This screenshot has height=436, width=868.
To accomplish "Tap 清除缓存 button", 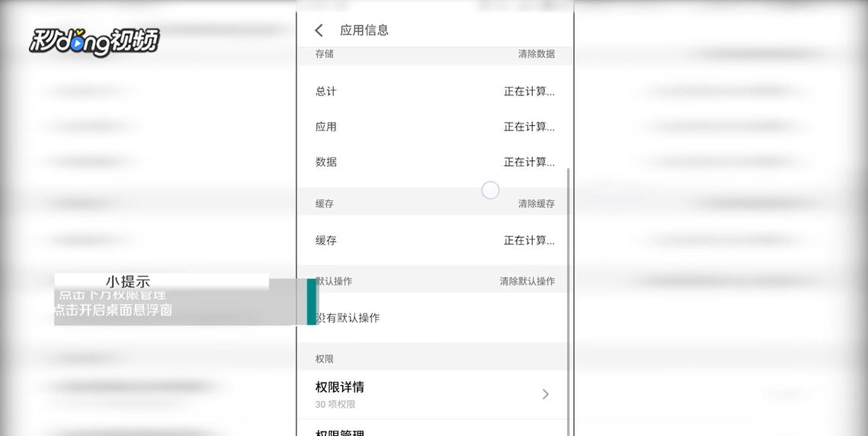I will [x=536, y=204].
